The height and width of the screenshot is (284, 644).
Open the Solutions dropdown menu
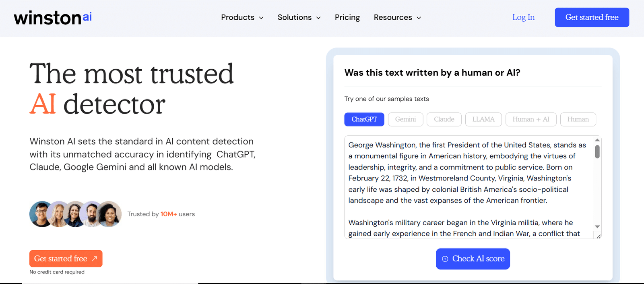pyautogui.click(x=299, y=17)
